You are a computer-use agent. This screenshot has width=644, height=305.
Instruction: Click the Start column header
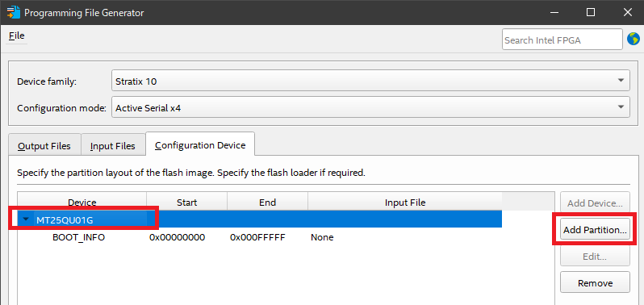click(187, 202)
